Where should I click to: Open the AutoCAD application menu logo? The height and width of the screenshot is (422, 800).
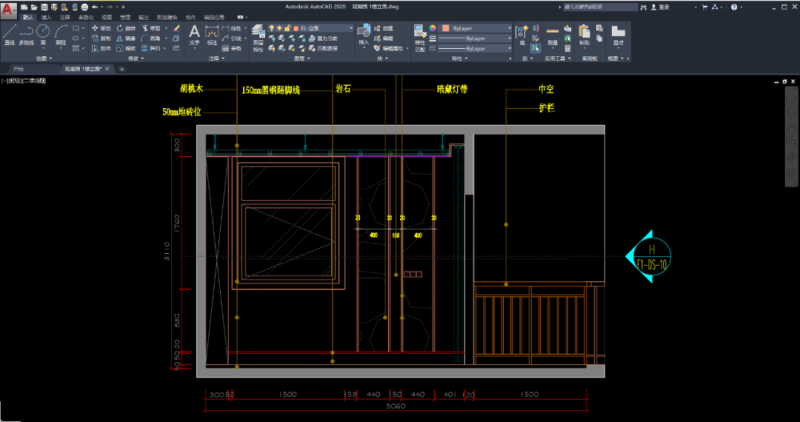pos(8,9)
